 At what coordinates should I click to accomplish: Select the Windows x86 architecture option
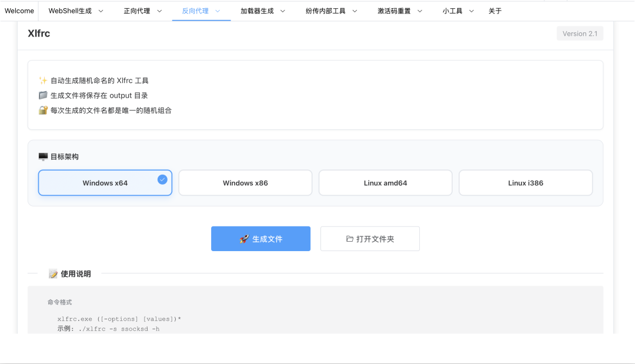click(x=245, y=183)
